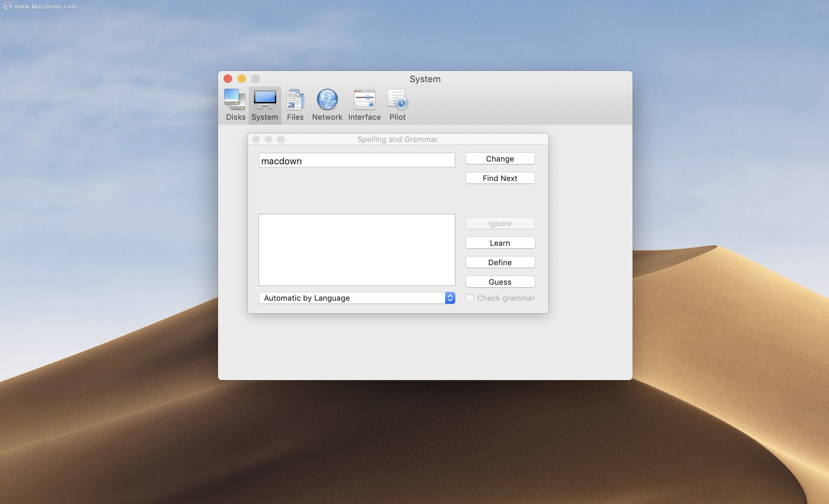The height and width of the screenshot is (504, 829).
Task: Click the MacDown watermark logo
Action: coord(8,6)
